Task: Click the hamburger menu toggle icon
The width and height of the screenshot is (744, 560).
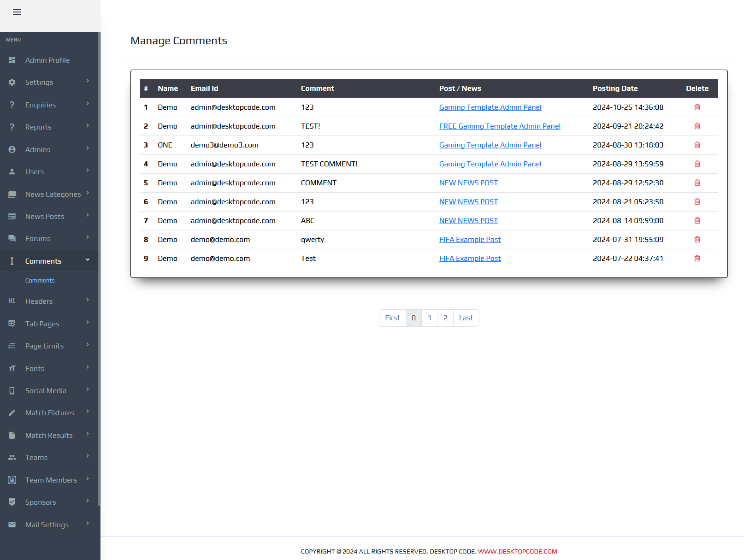Action: [17, 12]
